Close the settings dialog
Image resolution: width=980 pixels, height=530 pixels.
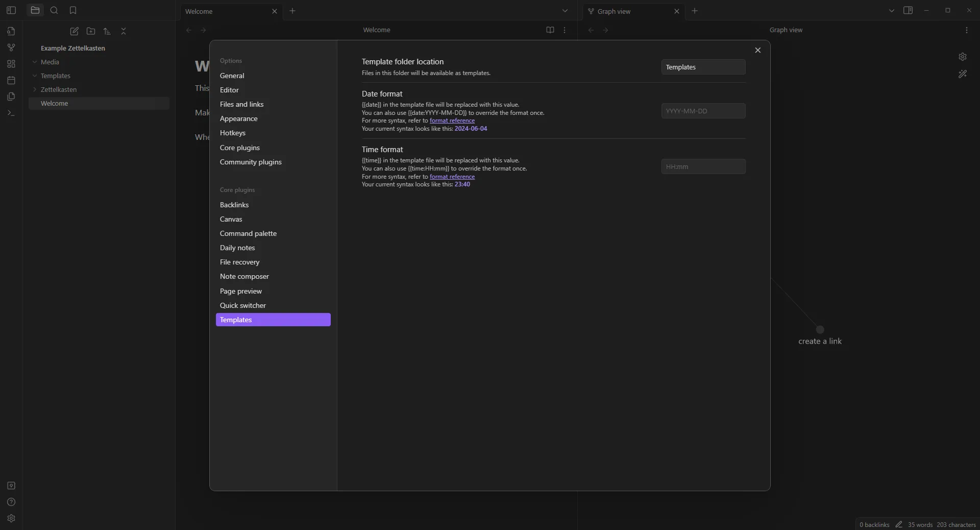coord(758,50)
